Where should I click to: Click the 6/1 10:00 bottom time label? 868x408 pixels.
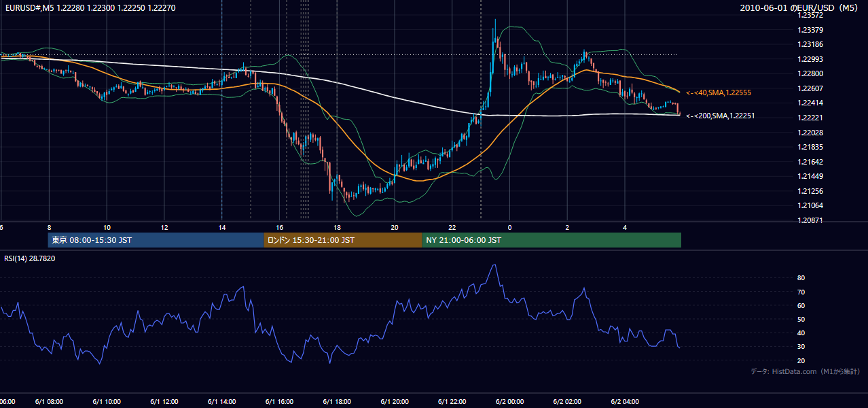pyautogui.click(x=107, y=402)
